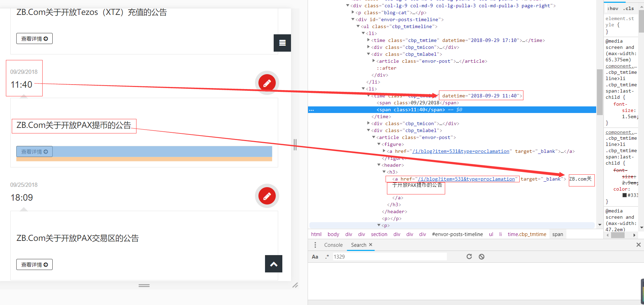Open ZB.Com关于开放PAX交易区的公告 title
Viewport: 644px width, 305px height.
(78, 238)
